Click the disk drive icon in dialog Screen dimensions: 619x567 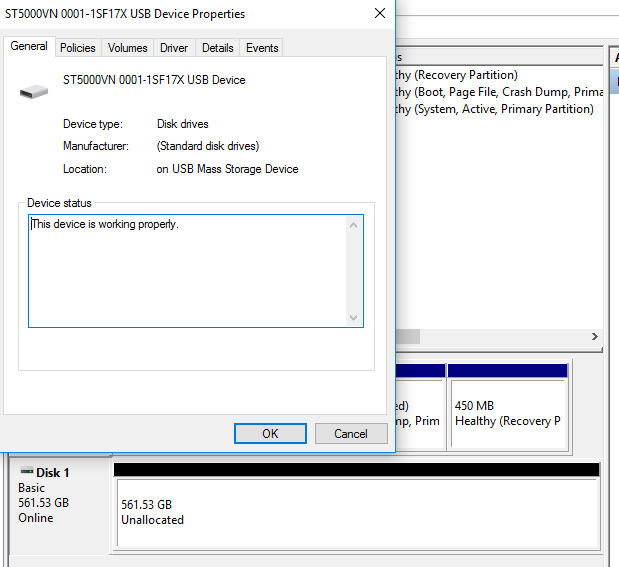[34, 92]
